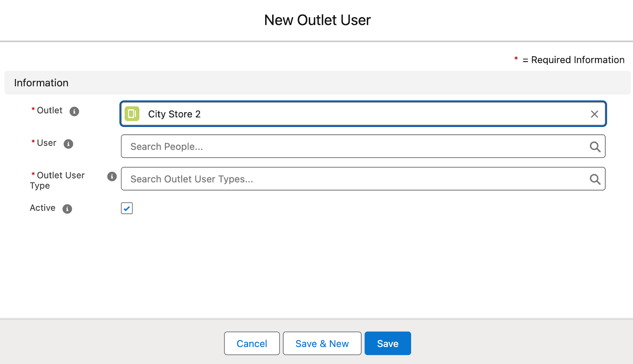Viewport: 633px width, 364px height.
Task: Click the blue Save button
Action: [387, 343]
